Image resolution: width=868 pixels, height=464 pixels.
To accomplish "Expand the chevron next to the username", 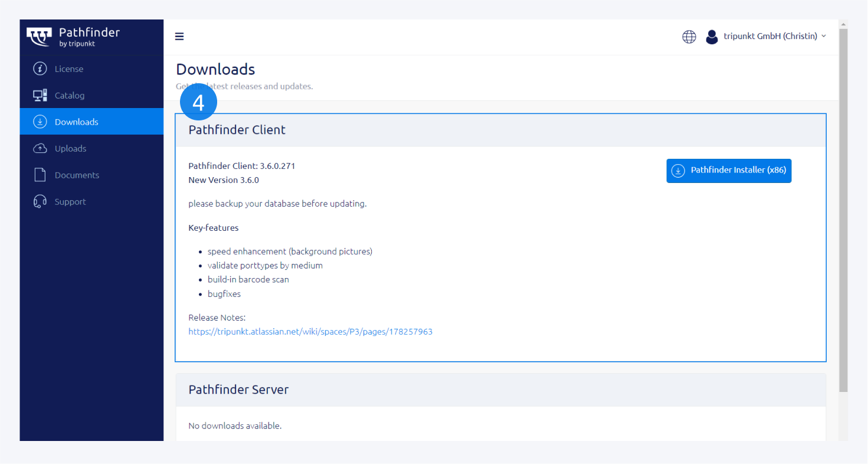I will click(x=824, y=37).
